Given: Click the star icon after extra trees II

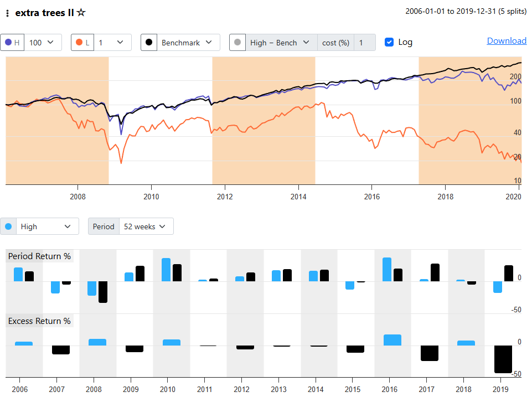Looking at the screenshot, I should [81, 12].
